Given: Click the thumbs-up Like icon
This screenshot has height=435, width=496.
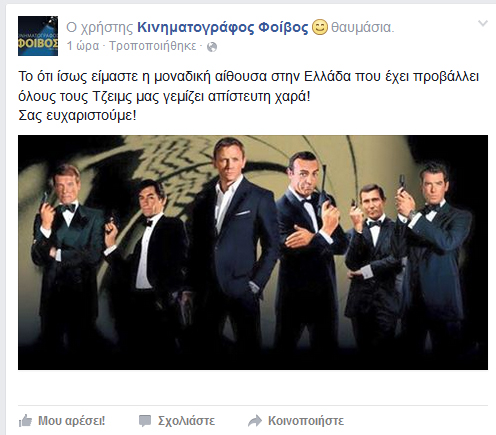Looking at the screenshot, I should 25,421.
